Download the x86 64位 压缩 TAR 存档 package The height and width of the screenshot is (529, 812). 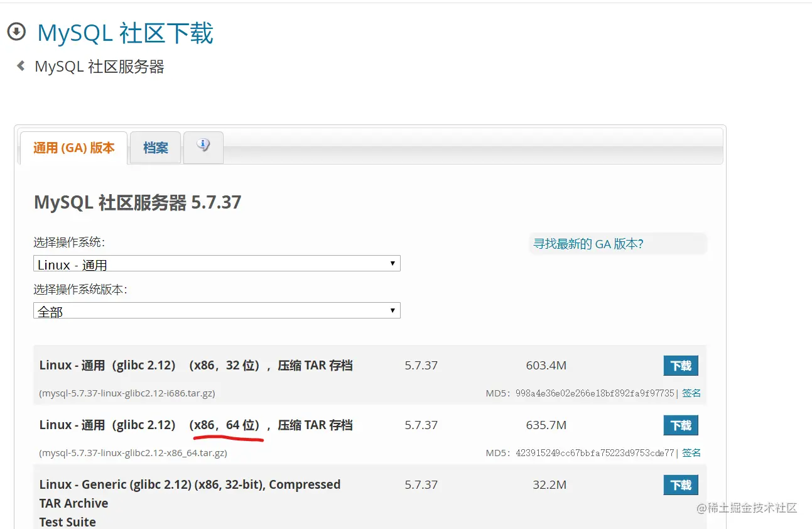pyautogui.click(x=681, y=425)
